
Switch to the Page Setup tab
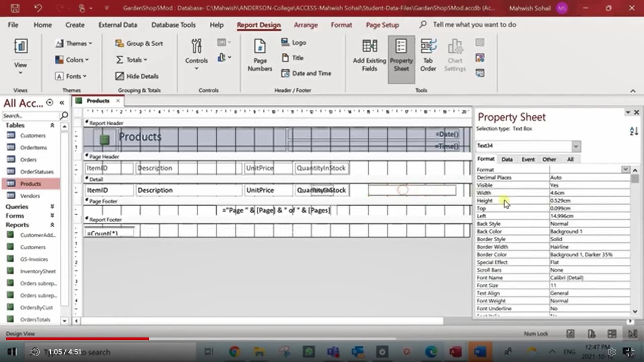pyautogui.click(x=382, y=25)
